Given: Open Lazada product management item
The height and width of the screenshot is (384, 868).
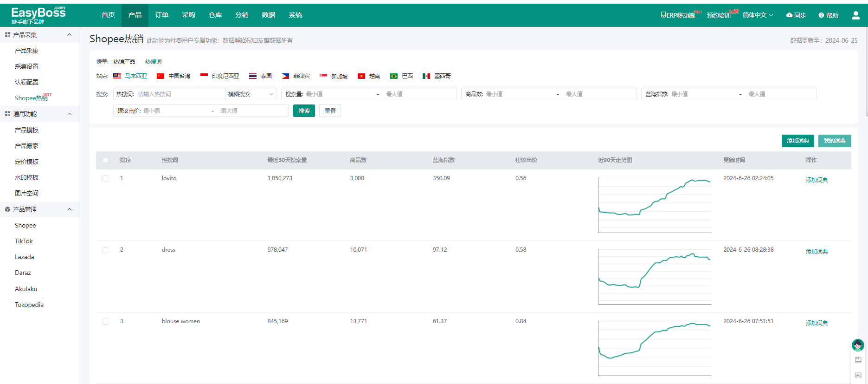Looking at the screenshot, I should click(24, 257).
